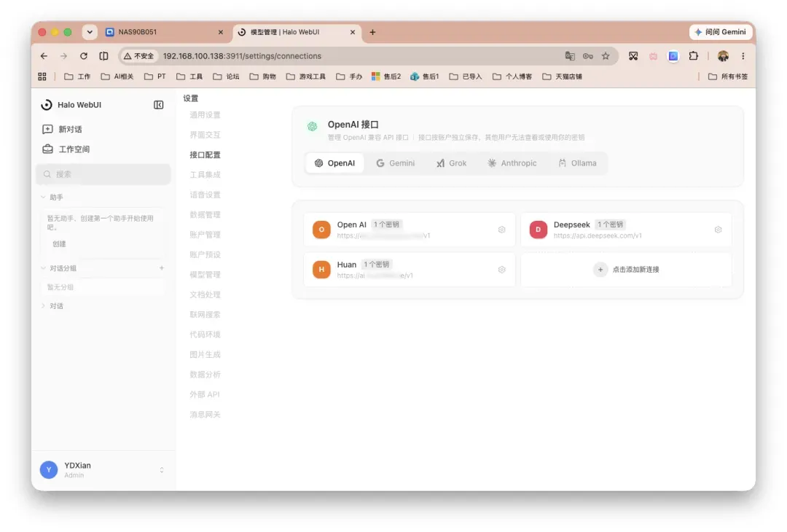Open 数据管理 settings page
Screen dimensions: 787x532
205,215
